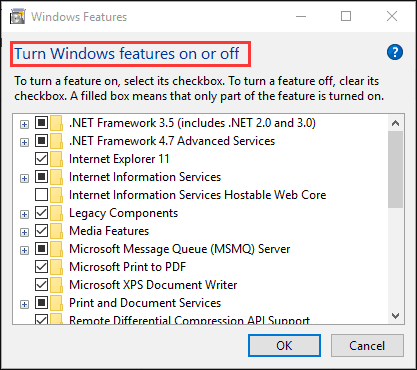The image size is (417, 370).
Task: Select the Media Features label
Action: pos(109,231)
